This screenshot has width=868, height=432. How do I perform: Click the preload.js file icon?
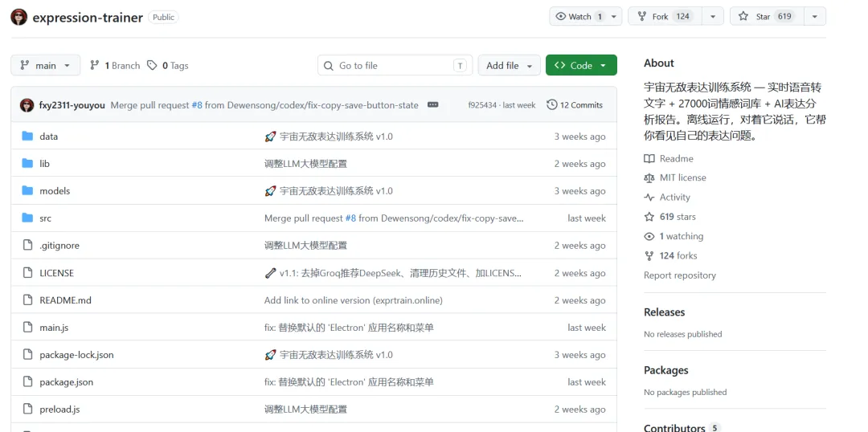point(27,410)
